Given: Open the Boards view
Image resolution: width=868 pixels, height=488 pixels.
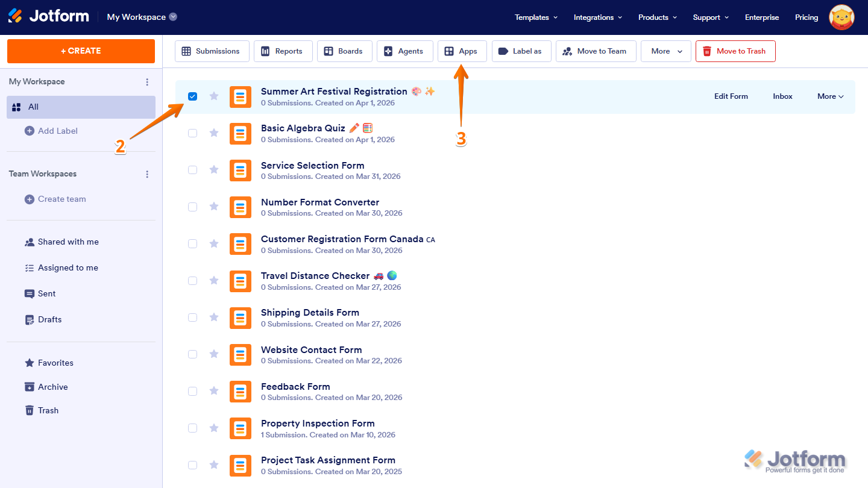Looking at the screenshot, I should pyautogui.click(x=344, y=51).
